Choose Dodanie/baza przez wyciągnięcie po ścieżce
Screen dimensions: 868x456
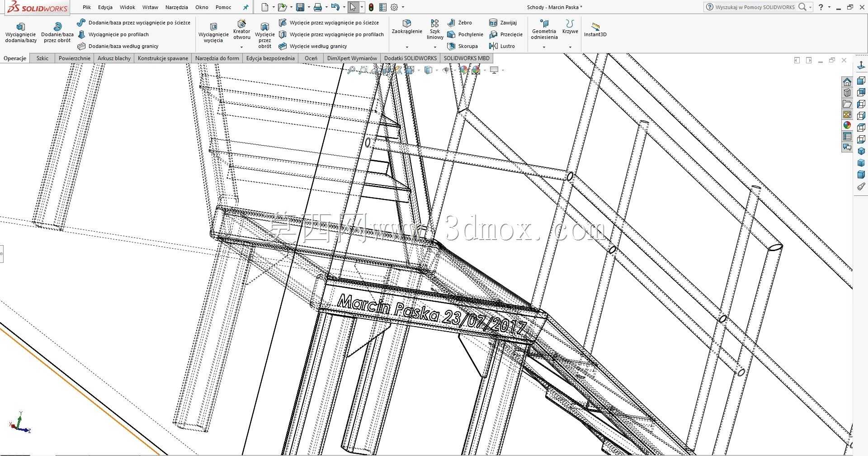(x=134, y=23)
